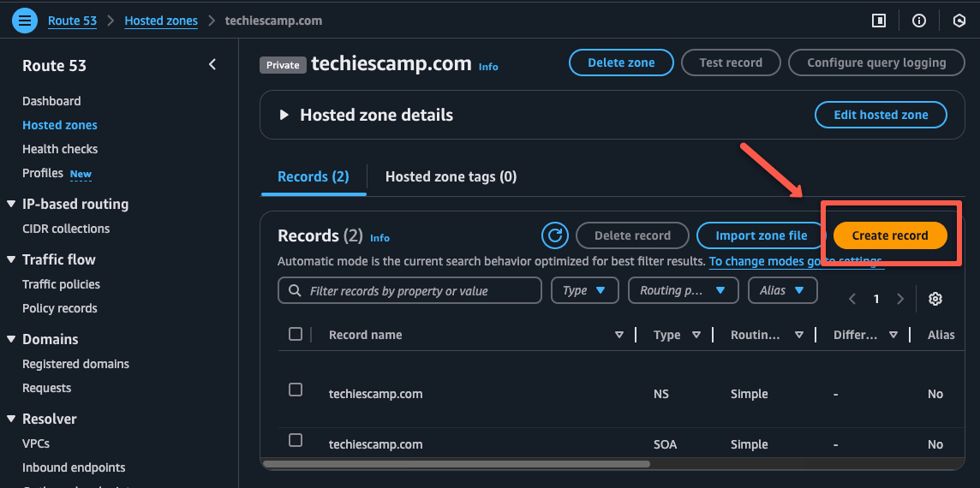Go to next records page

(900, 300)
